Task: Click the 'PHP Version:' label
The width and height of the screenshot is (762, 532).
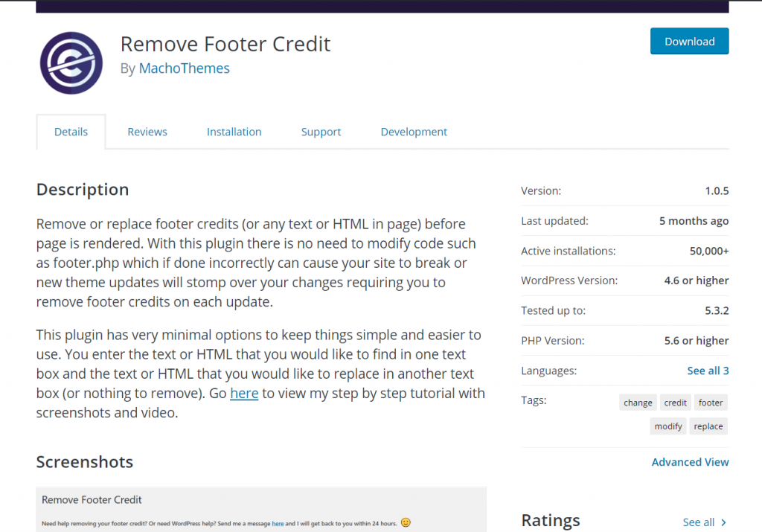Action: pyautogui.click(x=553, y=341)
